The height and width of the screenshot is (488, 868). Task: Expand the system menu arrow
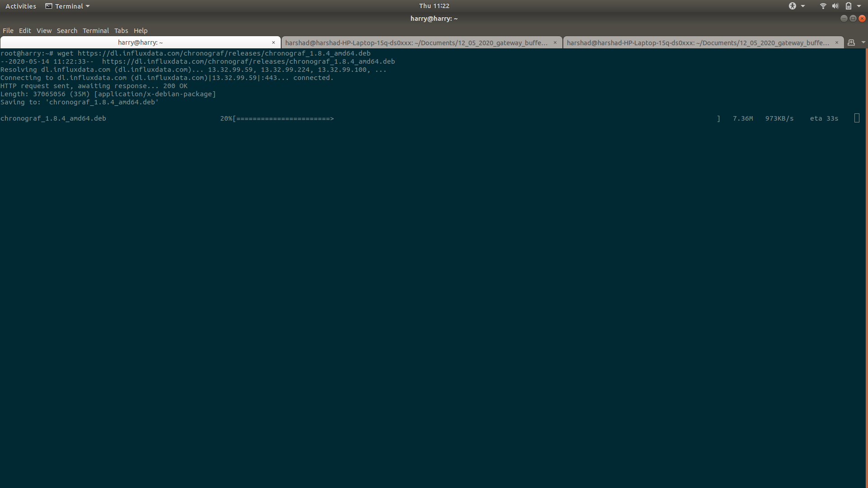(x=859, y=6)
